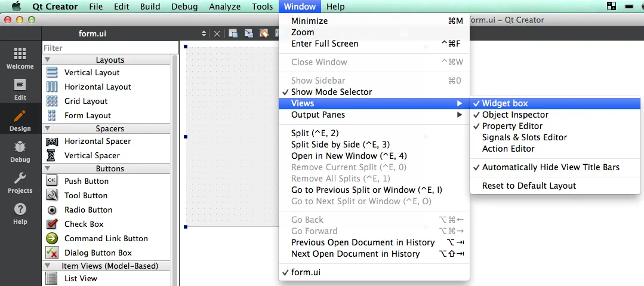Click the Edit Widgets toolbar icon

coord(233,33)
